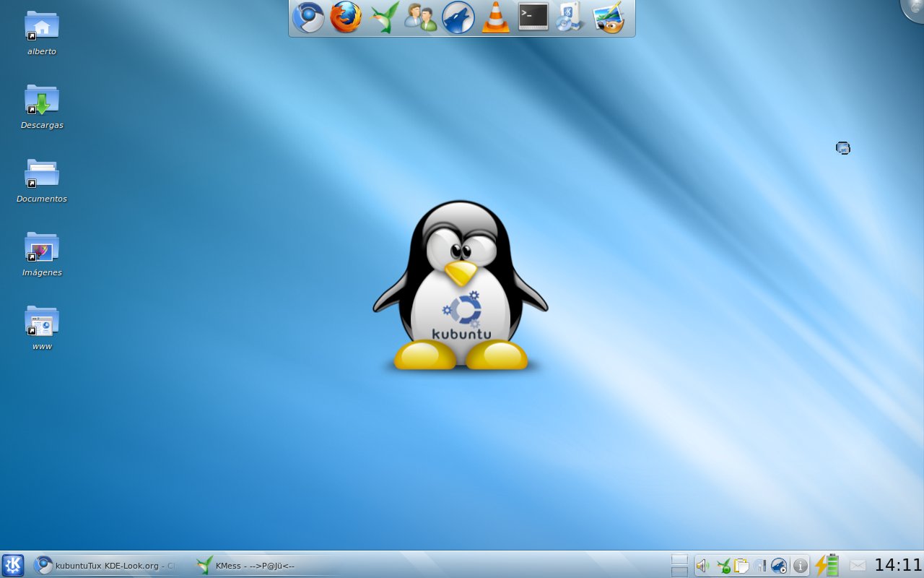The height and width of the screenshot is (578, 924).
Task: Click the Amarok player tray icon
Action: click(x=779, y=566)
